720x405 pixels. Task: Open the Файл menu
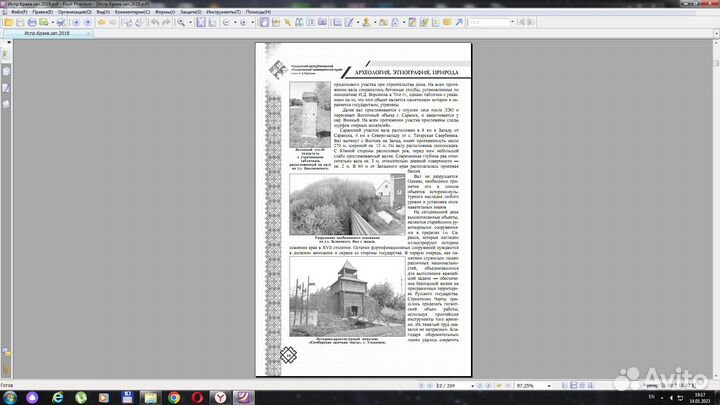19,11
